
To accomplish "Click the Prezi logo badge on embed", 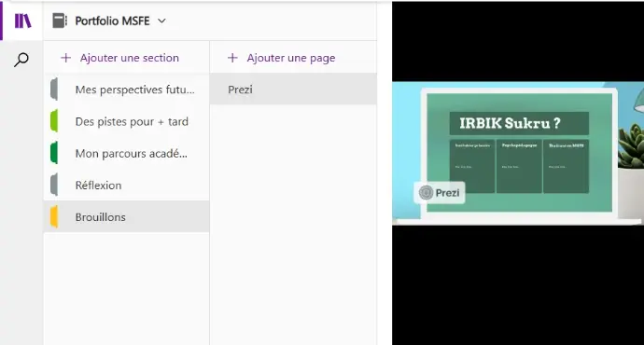I will click(x=440, y=192).
